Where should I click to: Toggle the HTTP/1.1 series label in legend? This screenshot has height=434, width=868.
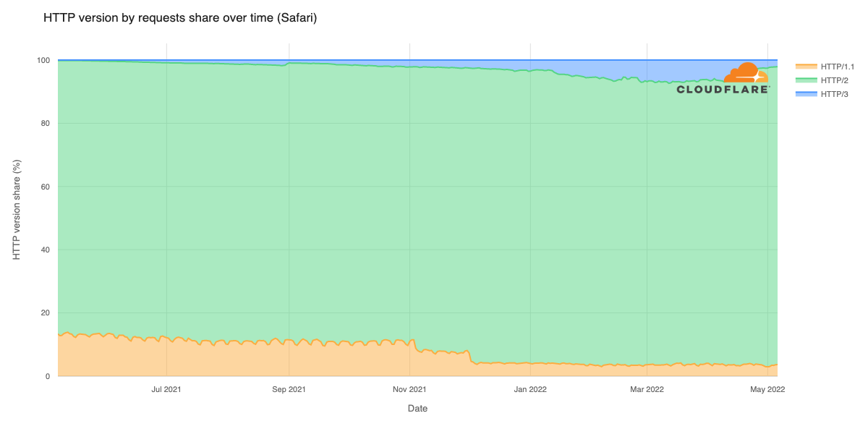click(838, 67)
